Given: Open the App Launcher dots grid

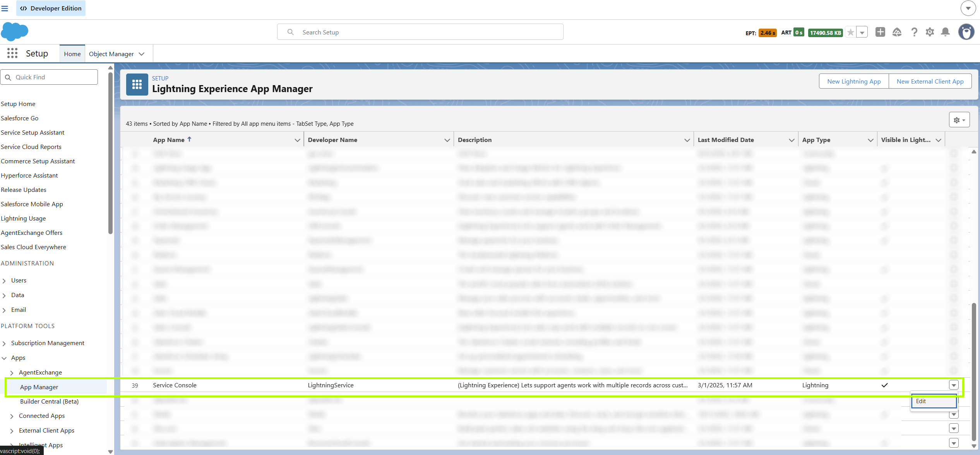Looking at the screenshot, I should (x=12, y=53).
